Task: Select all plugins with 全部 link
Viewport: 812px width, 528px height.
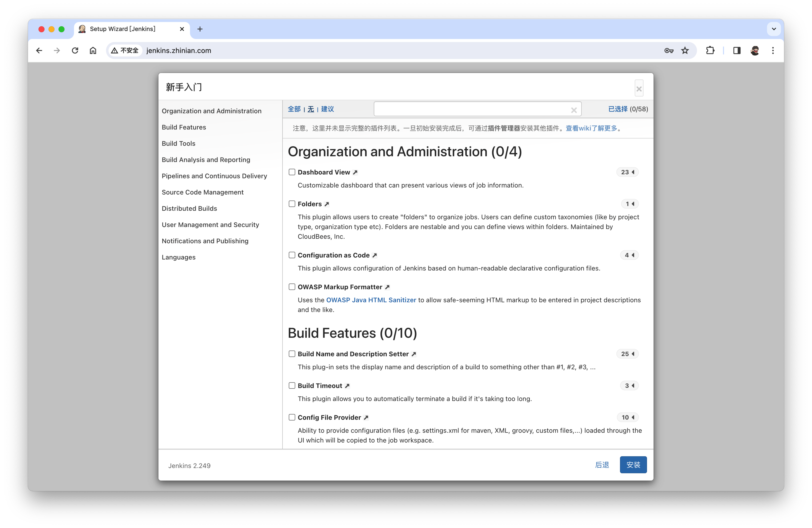Action: pos(294,109)
